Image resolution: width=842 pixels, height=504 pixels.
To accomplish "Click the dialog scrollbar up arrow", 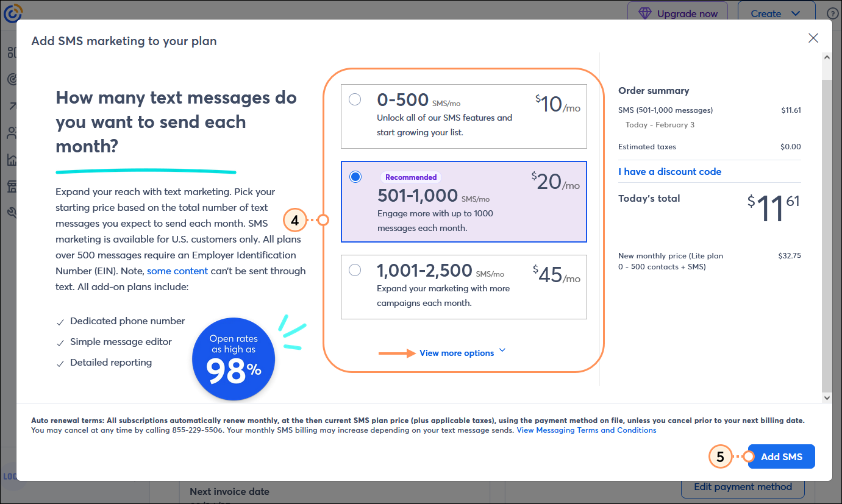I will pyautogui.click(x=827, y=57).
